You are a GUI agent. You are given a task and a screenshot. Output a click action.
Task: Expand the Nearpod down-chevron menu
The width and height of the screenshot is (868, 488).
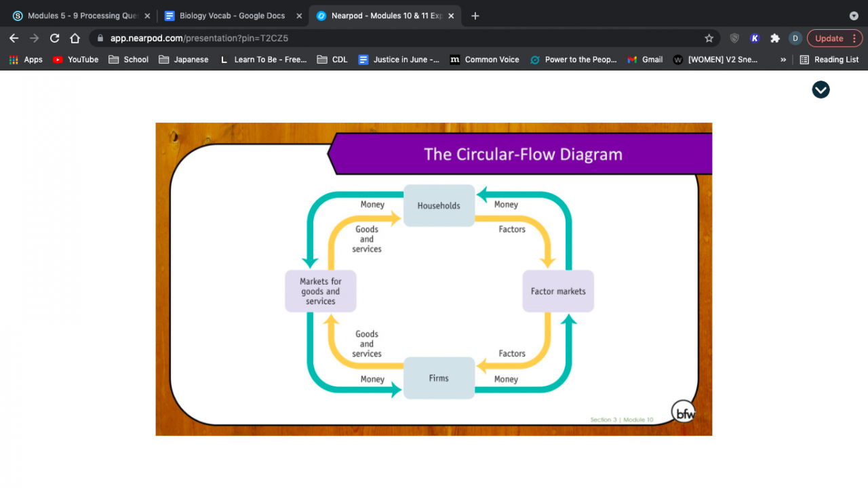pyautogui.click(x=821, y=89)
